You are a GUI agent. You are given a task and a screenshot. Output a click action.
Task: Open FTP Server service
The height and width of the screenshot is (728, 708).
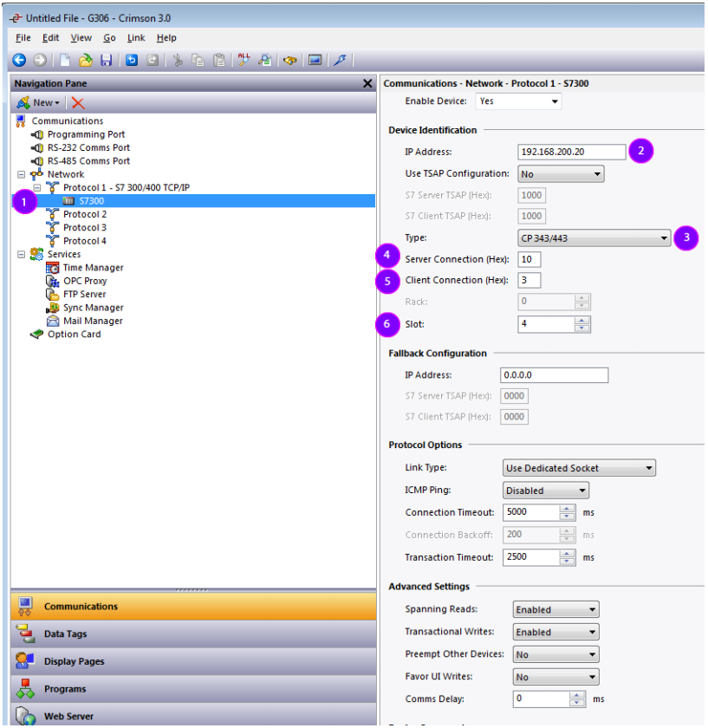click(85, 295)
